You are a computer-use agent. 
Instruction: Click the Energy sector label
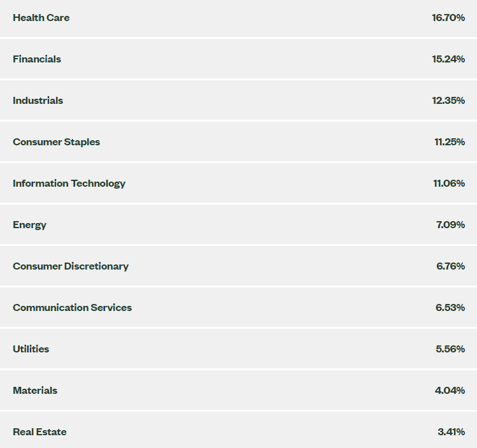[29, 225]
